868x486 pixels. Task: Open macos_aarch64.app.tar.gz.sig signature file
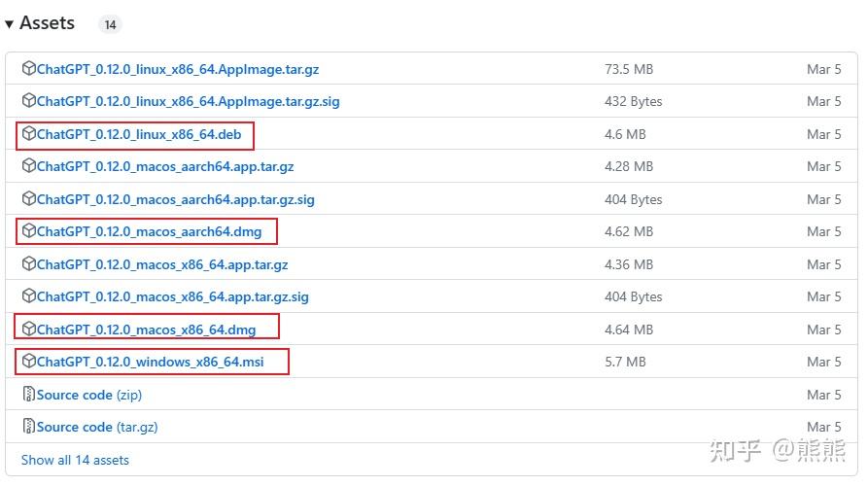tap(175, 199)
